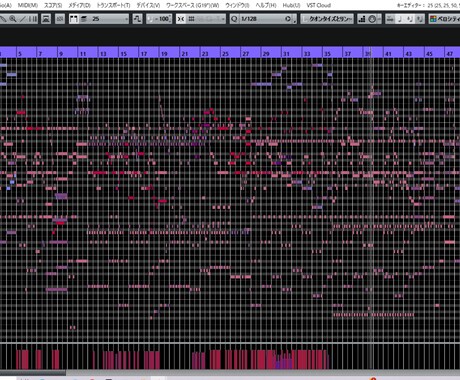This screenshot has height=380, width=460.
Task: Click bar 47 on the ruler
Action: pos(449,53)
